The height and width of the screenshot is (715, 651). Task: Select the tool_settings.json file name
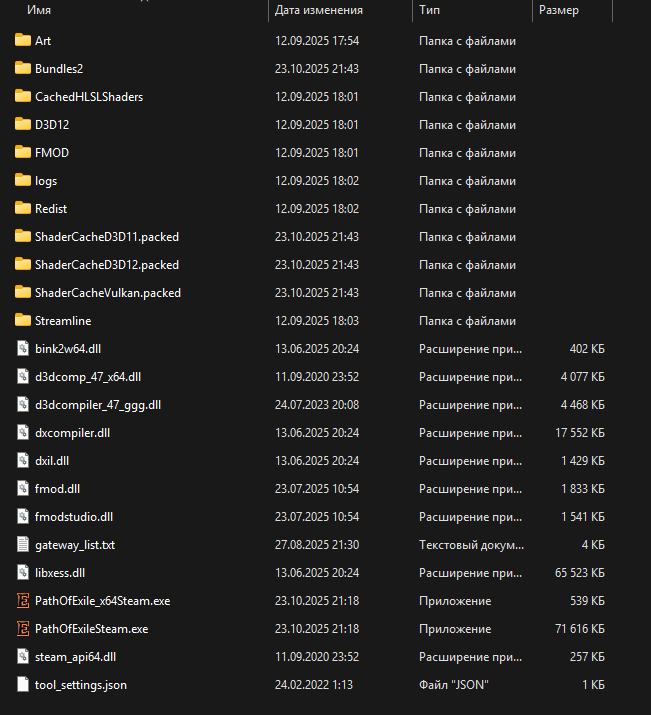[81, 685]
